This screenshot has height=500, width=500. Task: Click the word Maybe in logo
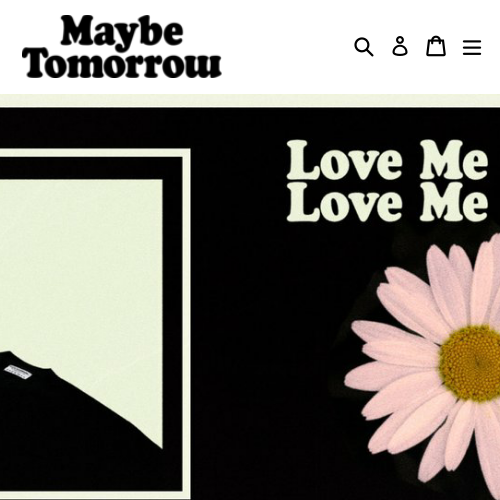122,31
